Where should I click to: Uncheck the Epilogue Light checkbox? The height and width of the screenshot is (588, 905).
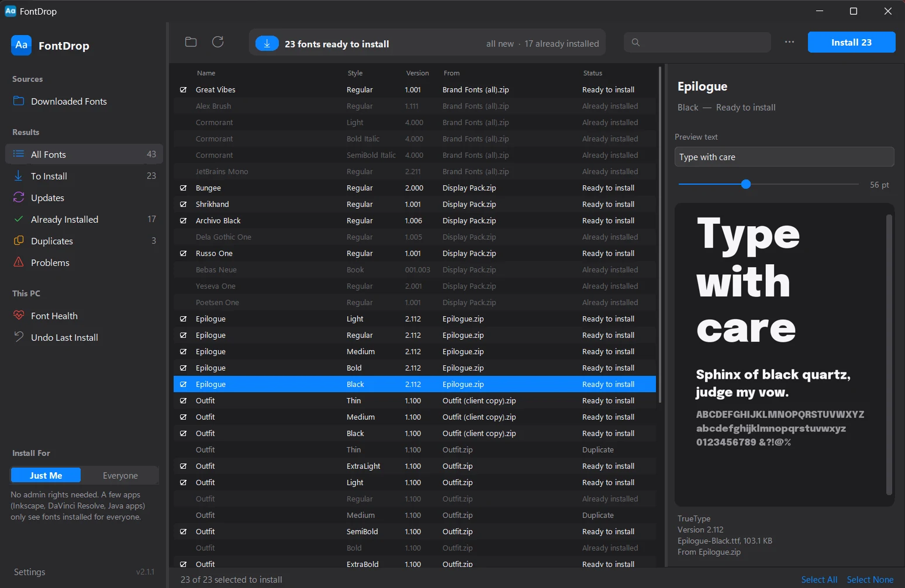coord(184,319)
